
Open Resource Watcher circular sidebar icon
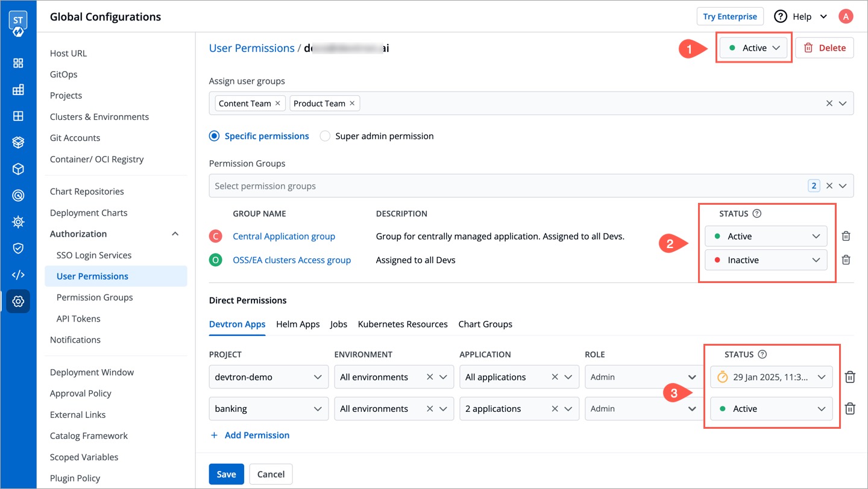[x=18, y=195]
